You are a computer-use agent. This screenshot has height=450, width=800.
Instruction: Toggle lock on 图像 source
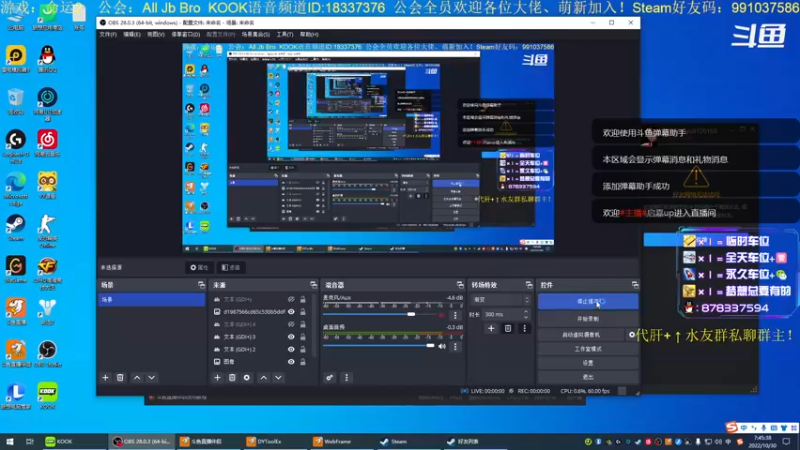click(303, 362)
